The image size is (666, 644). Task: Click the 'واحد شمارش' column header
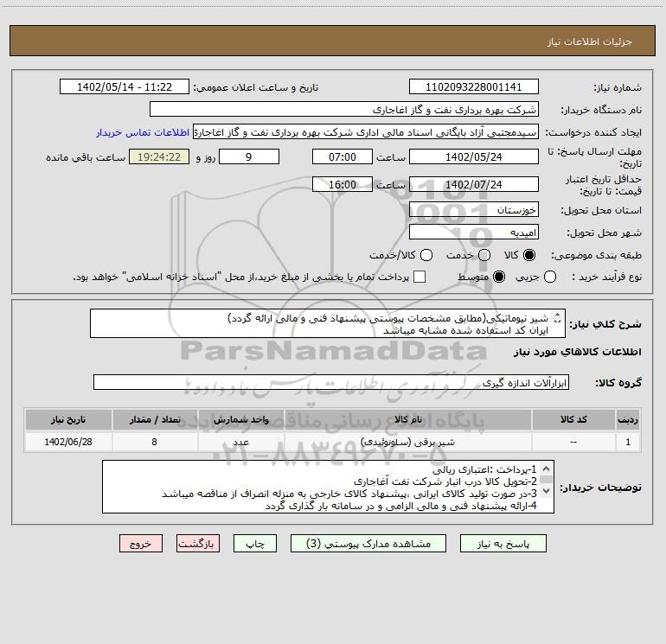point(240,420)
